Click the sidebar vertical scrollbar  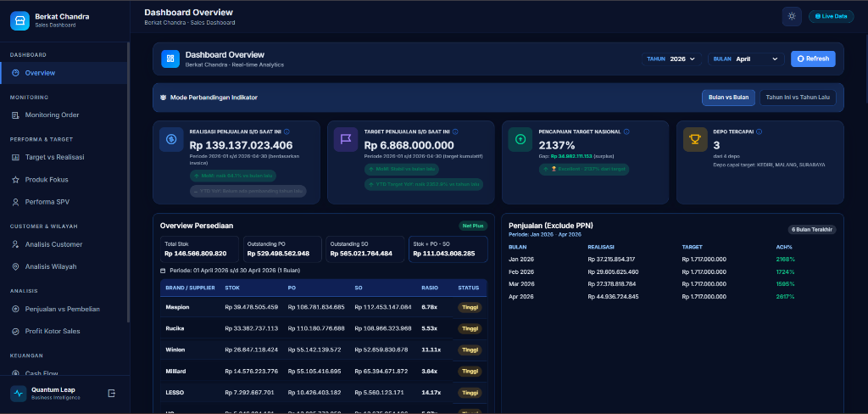(129, 183)
